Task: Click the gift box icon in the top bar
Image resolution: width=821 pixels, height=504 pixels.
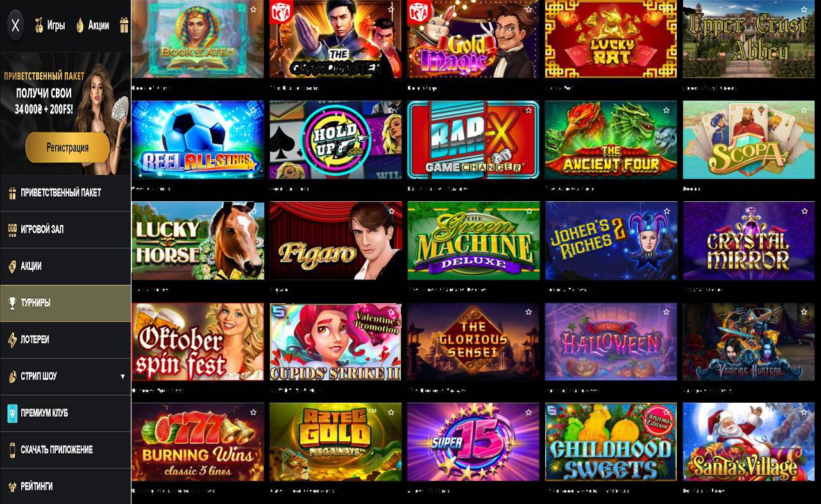Action: tap(124, 26)
